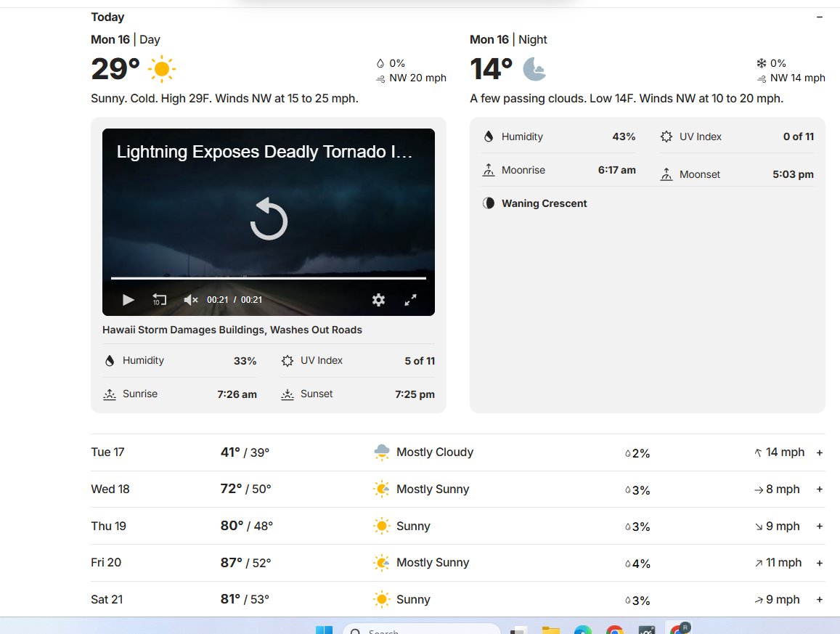Click the 14° night temperature

(x=491, y=69)
